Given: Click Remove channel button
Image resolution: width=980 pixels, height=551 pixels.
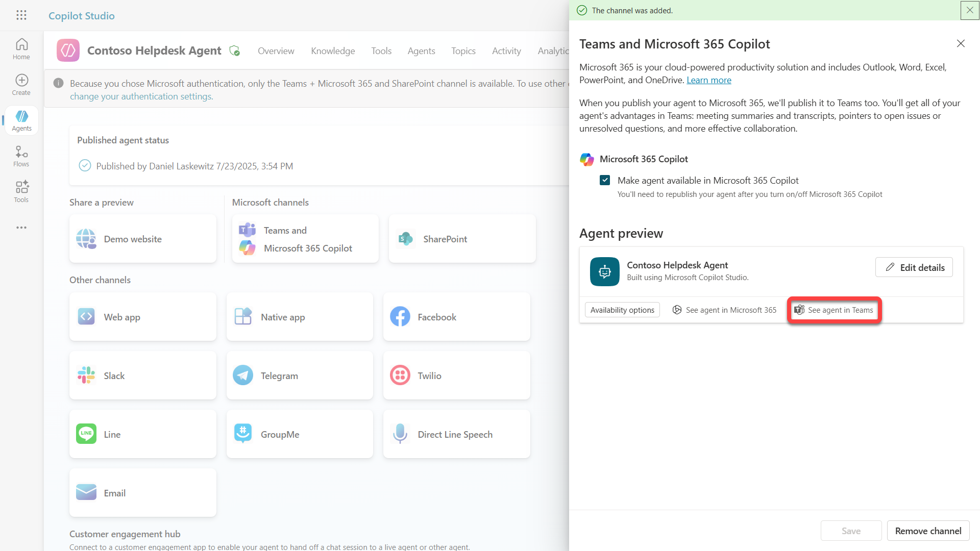Looking at the screenshot, I should (927, 531).
